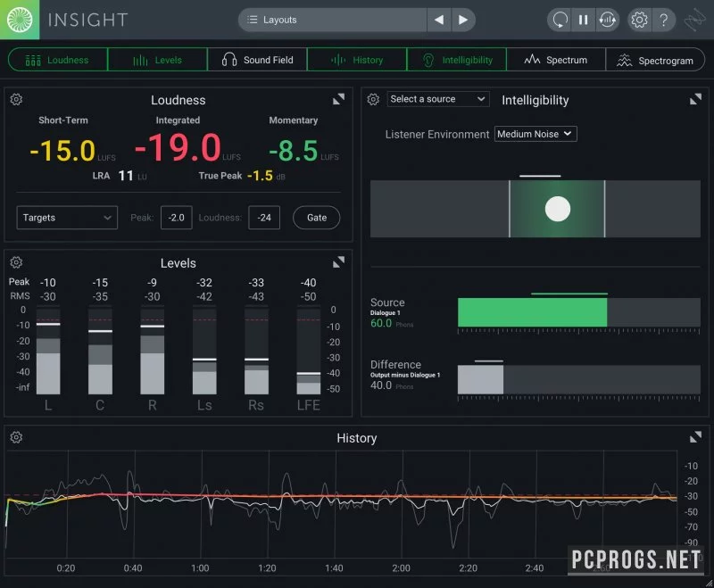Click the iZotope Insight logo icon
Screen dimensions: 714x588
click(x=20, y=20)
